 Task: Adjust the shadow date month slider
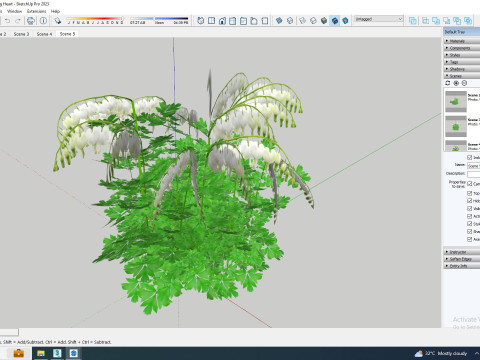tap(95, 20)
